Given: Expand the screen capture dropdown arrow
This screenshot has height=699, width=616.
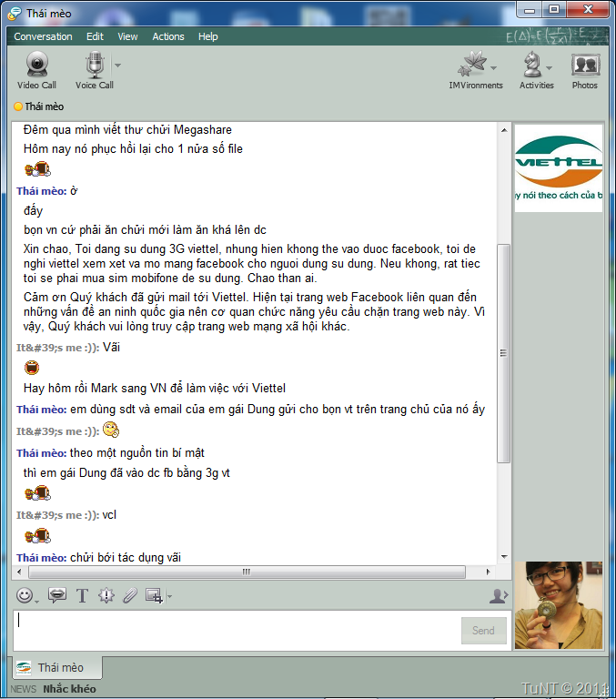Looking at the screenshot, I should click(x=169, y=595).
